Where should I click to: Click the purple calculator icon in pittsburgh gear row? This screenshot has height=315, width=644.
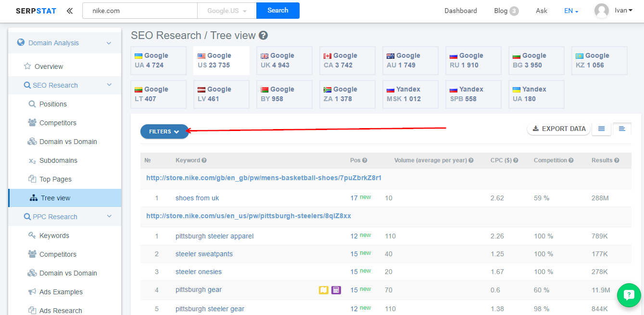(x=336, y=290)
